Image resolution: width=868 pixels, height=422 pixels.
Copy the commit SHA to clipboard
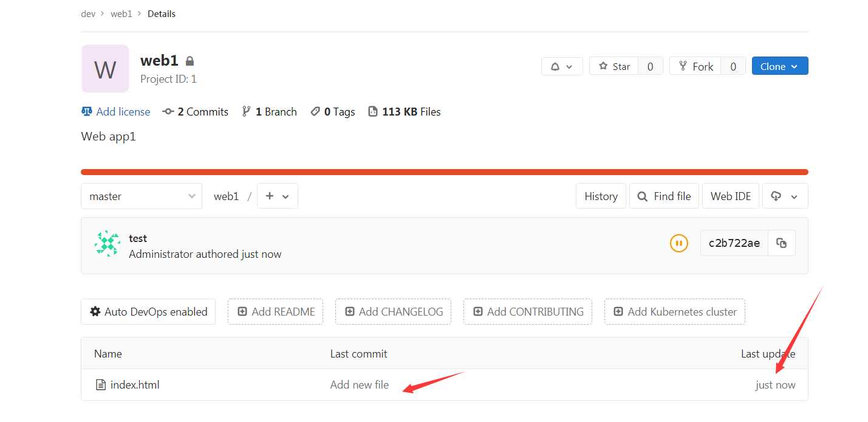pyautogui.click(x=782, y=243)
